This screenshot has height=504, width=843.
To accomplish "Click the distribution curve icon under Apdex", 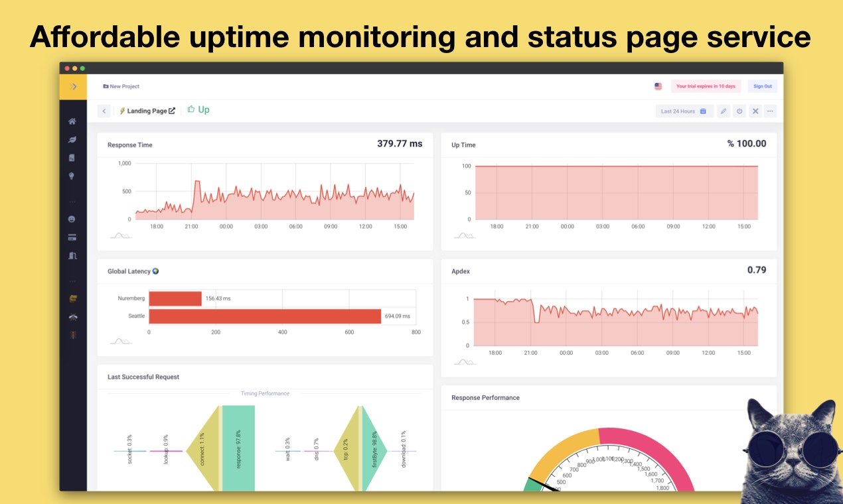I will (x=465, y=362).
